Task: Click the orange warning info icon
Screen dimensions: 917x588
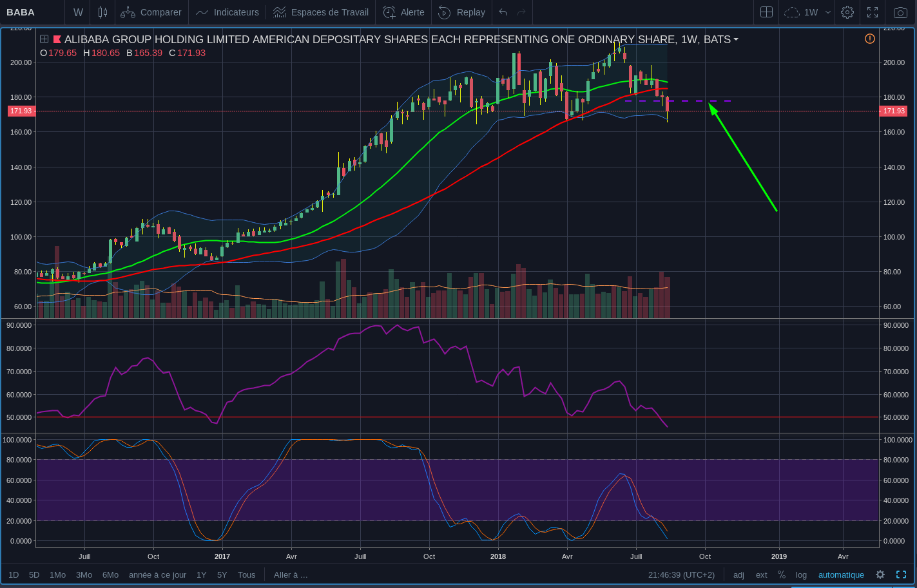Action: pos(870,39)
